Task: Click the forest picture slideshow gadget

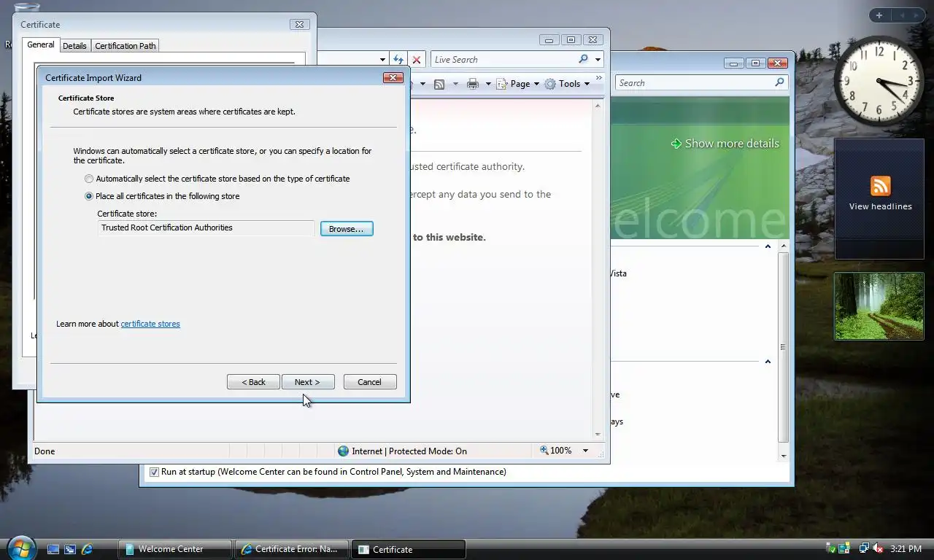Action: coord(879,306)
